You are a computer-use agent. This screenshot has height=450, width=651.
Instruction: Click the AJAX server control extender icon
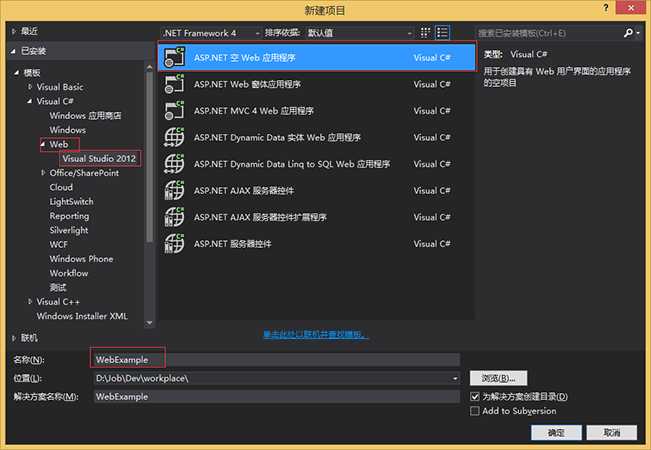point(174,217)
